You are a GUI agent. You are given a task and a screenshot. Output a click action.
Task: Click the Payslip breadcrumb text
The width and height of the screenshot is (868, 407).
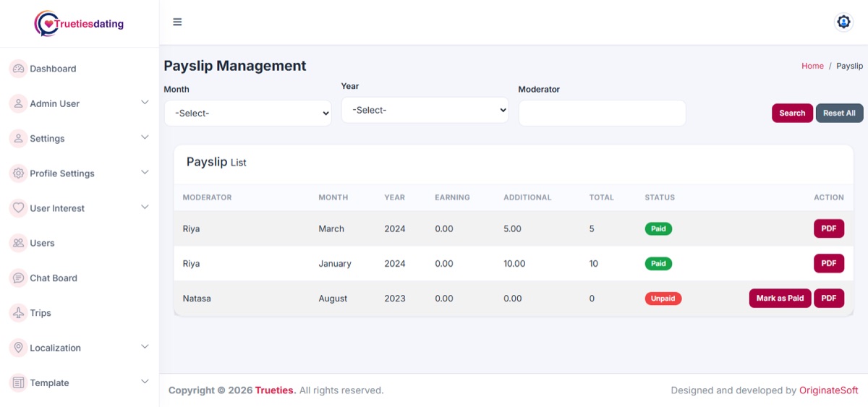(850, 66)
